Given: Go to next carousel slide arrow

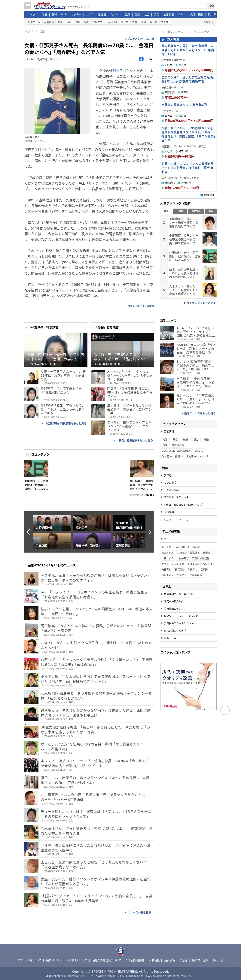Looking at the screenshot, I should (x=150, y=532).
